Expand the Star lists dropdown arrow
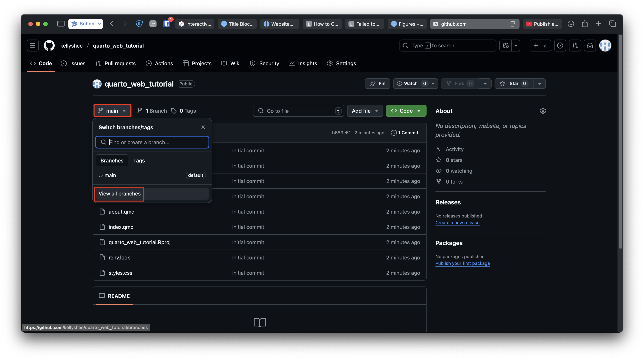This screenshot has height=360, width=644. (539, 84)
